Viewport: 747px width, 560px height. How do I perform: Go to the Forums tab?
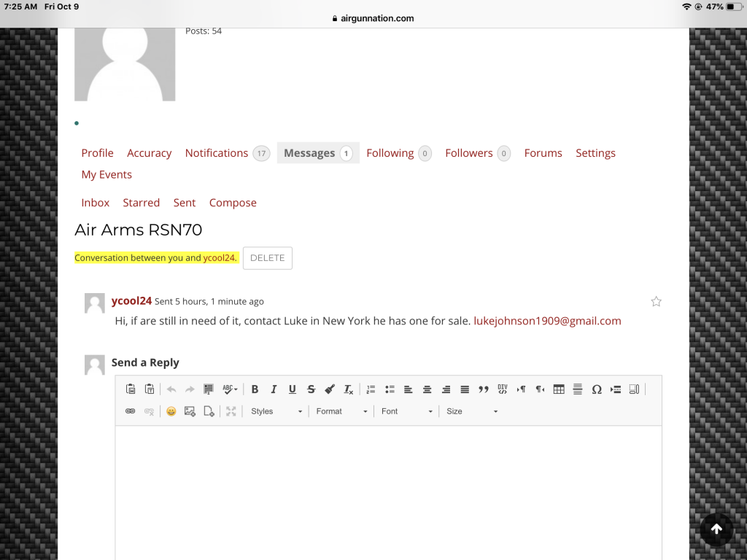coord(543,153)
